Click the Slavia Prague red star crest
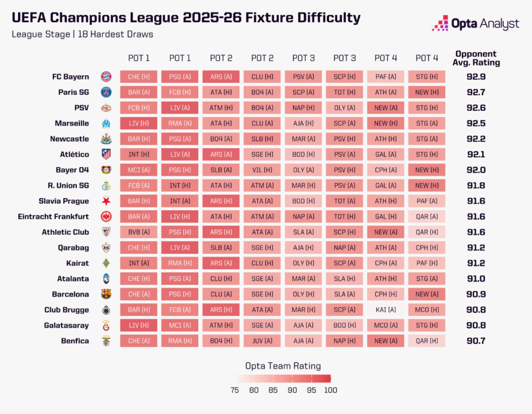The image size is (532, 414). coord(106,201)
